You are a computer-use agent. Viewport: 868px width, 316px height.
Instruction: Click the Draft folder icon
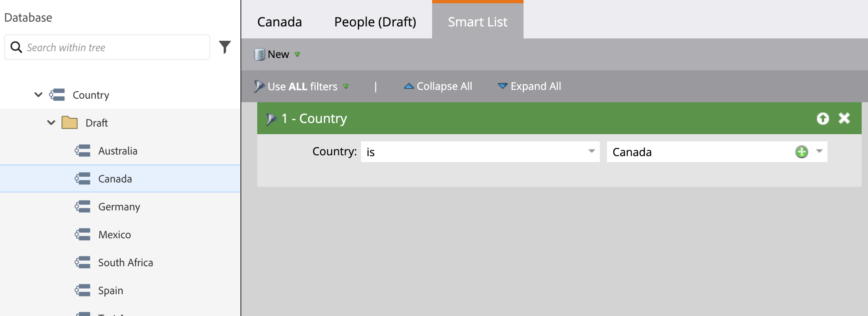(69, 123)
